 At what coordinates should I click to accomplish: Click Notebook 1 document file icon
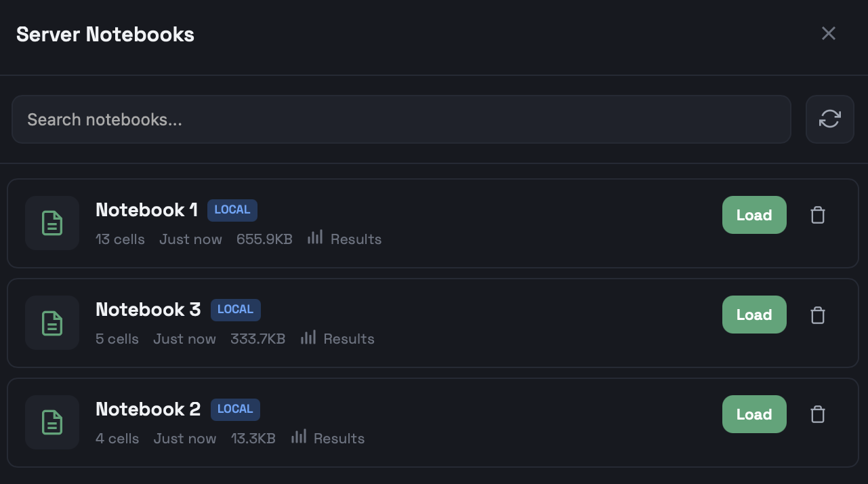point(52,223)
